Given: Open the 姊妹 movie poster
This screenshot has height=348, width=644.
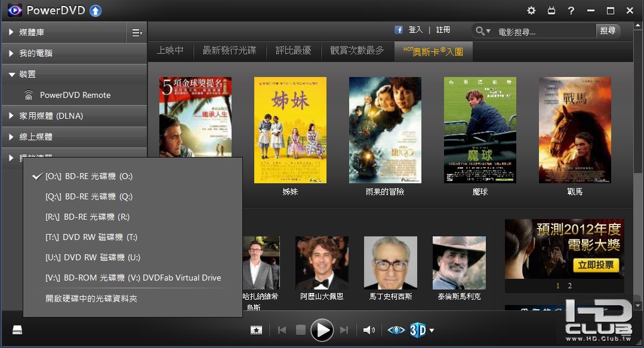Looking at the screenshot, I should pyautogui.click(x=291, y=130).
